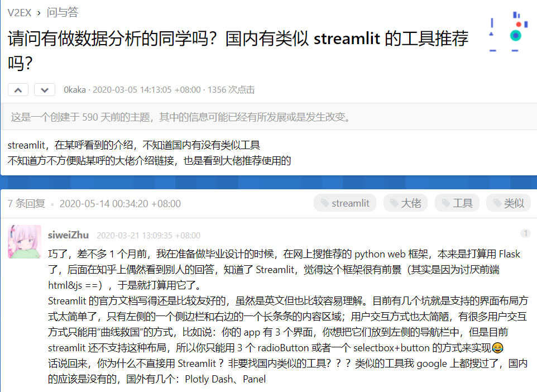Click "Plotly Dash、Panel" in the reply
The width and height of the screenshot is (537, 392).
pos(226,379)
